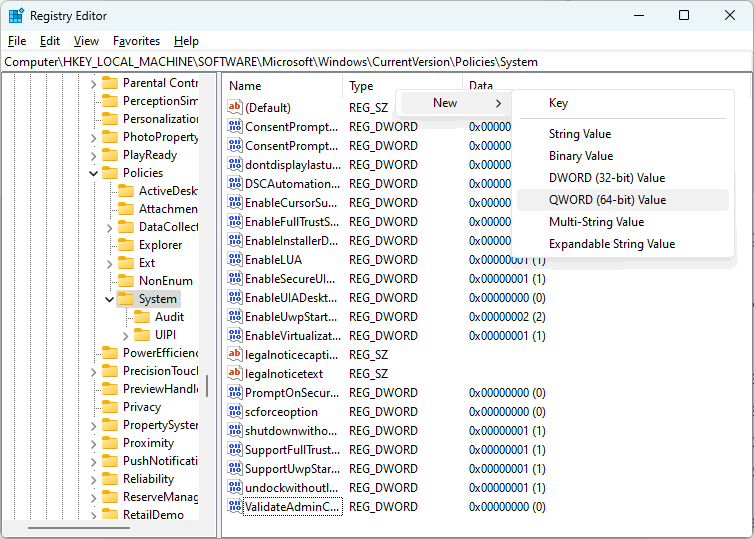This screenshot has width=754, height=539.
Task: Click the (Default) string value icon
Action: (x=235, y=107)
